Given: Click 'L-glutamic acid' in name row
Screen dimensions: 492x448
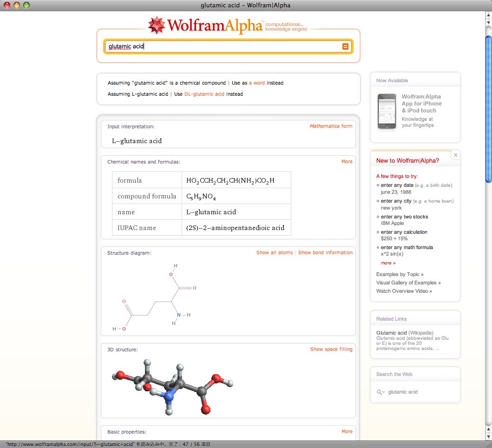Looking at the screenshot, I should click(x=211, y=212).
